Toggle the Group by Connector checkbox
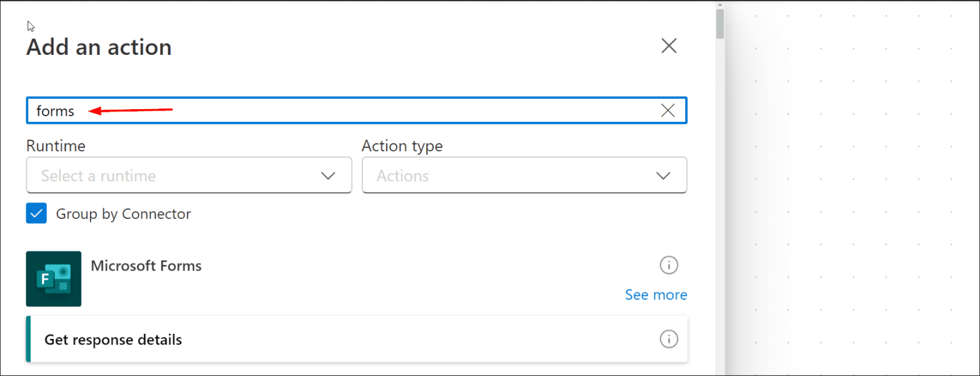980x376 pixels. (36, 213)
